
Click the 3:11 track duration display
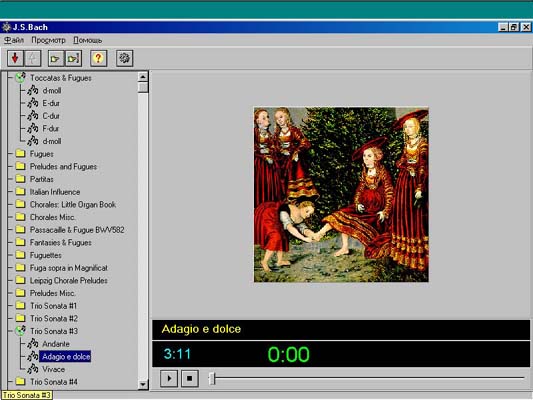tap(177, 354)
